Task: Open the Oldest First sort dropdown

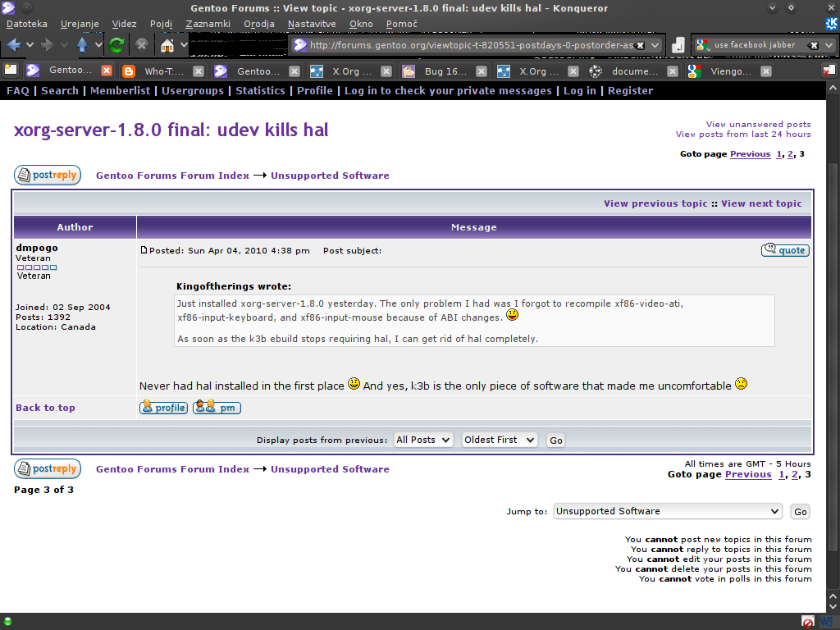Action: point(499,440)
